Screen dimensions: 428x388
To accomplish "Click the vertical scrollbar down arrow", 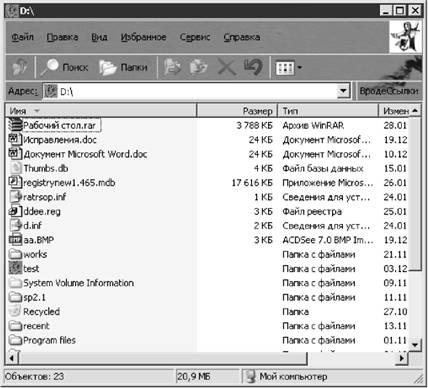I will coord(415,345).
